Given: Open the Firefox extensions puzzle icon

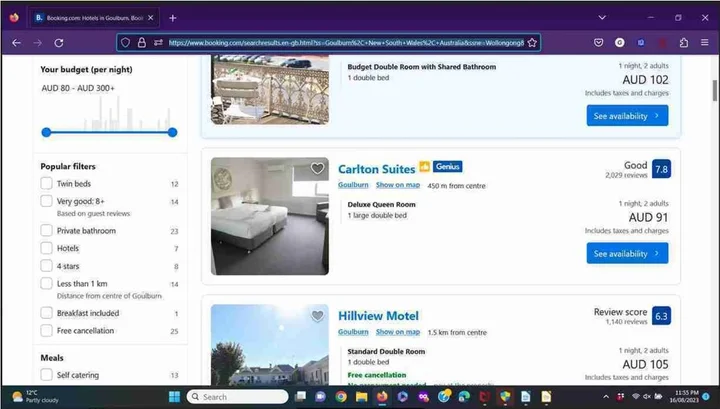Looking at the screenshot, I should point(684,43).
